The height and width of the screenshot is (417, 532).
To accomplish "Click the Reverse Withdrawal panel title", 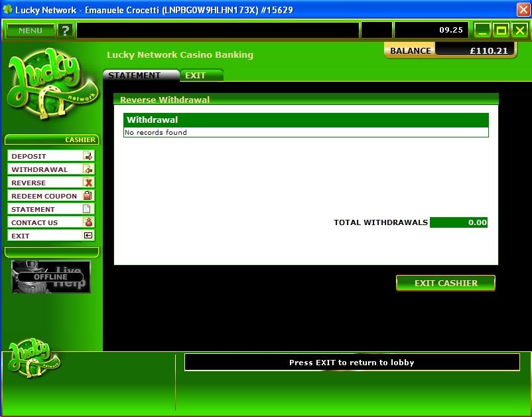I will (165, 100).
